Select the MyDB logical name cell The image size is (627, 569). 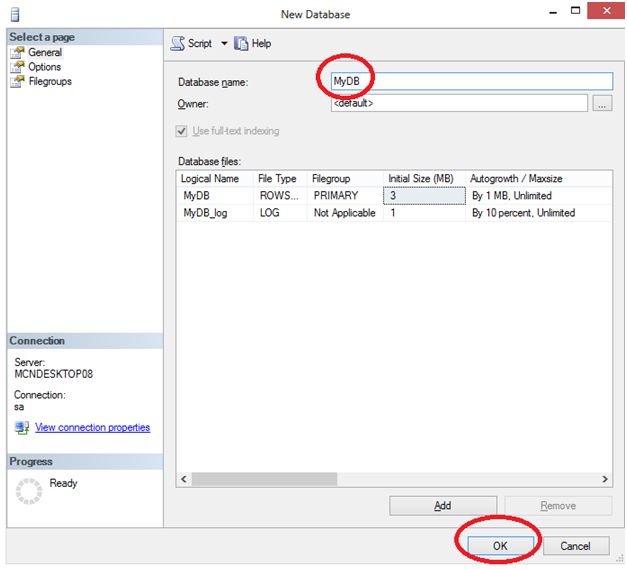click(x=215, y=196)
